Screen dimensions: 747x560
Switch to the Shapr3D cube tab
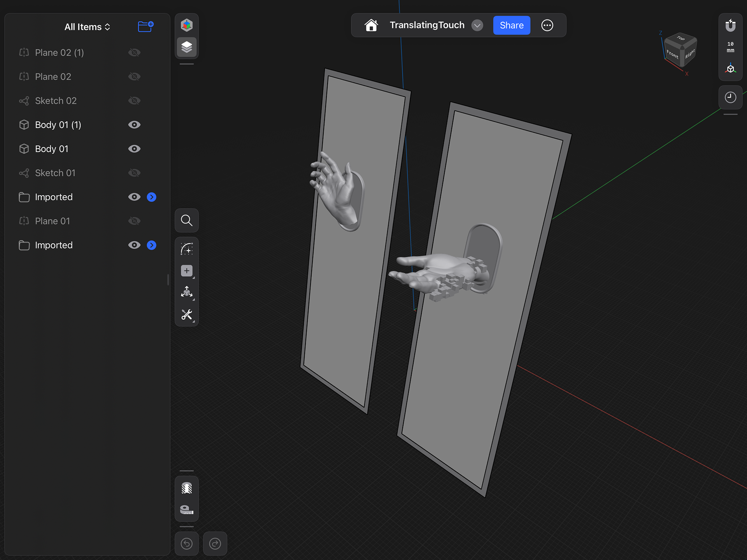[187, 25]
